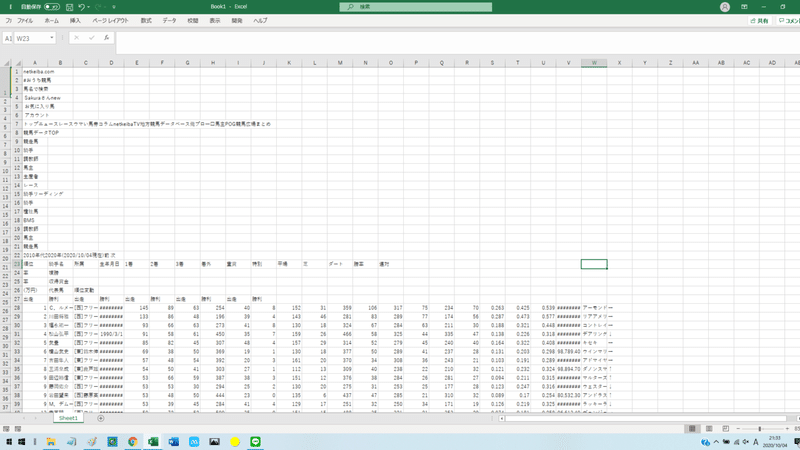Open Google Chrome from taskbar
Screen dimensions: 800x450
133,442
